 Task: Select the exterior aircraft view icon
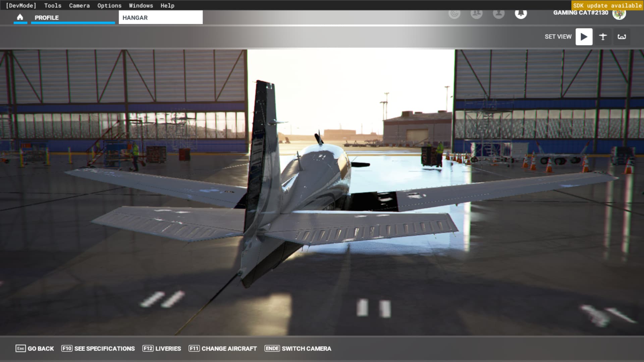603,37
